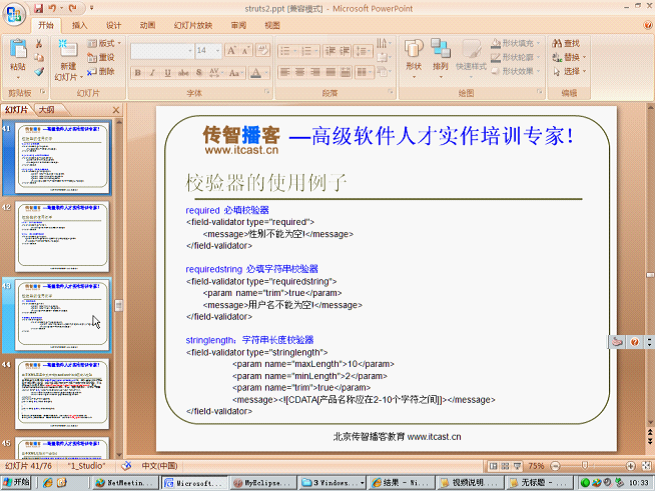Save the presentation from quick access toolbar
655x491 pixels.
(x=38, y=8)
